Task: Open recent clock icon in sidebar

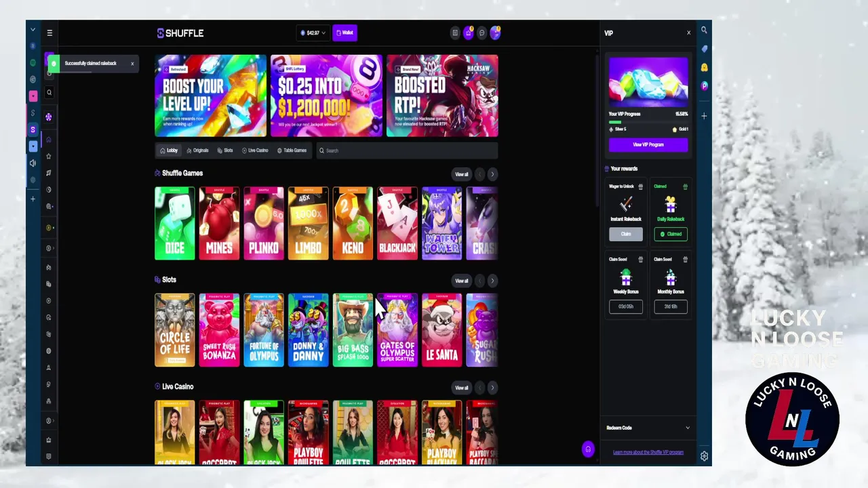Action: pos(49,190)
